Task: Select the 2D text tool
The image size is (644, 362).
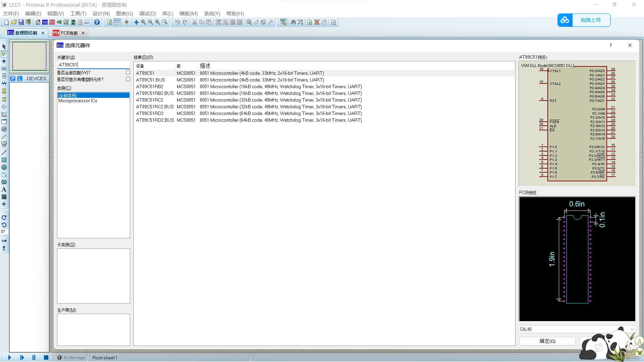Action: [4, 190]
